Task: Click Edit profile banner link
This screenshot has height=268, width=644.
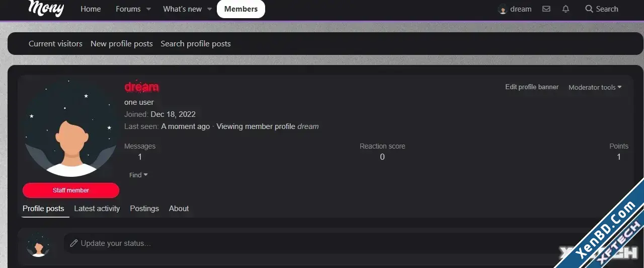Action: point(532,87)
